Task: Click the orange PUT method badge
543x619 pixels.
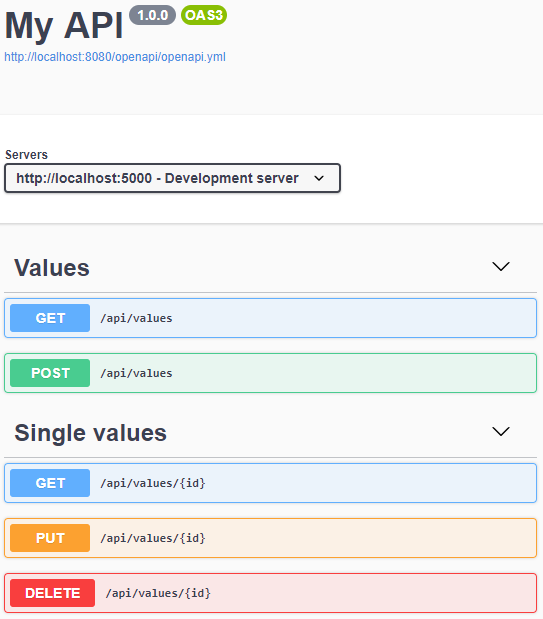Action: coord(50,538)
